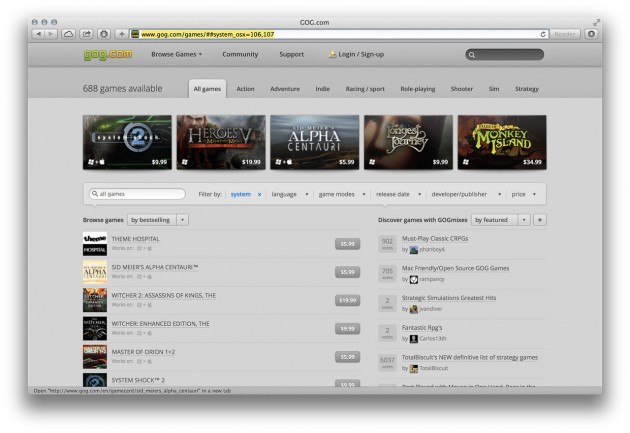630x433 pixels.
Task: Open the Alpha Centauri featured banner
Action: 315,142
